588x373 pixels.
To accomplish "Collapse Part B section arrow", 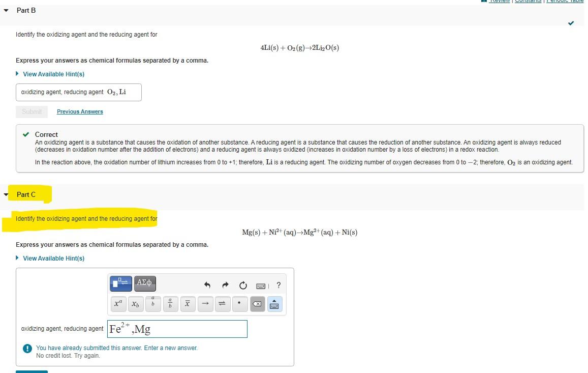I will (x=6, y=11).
